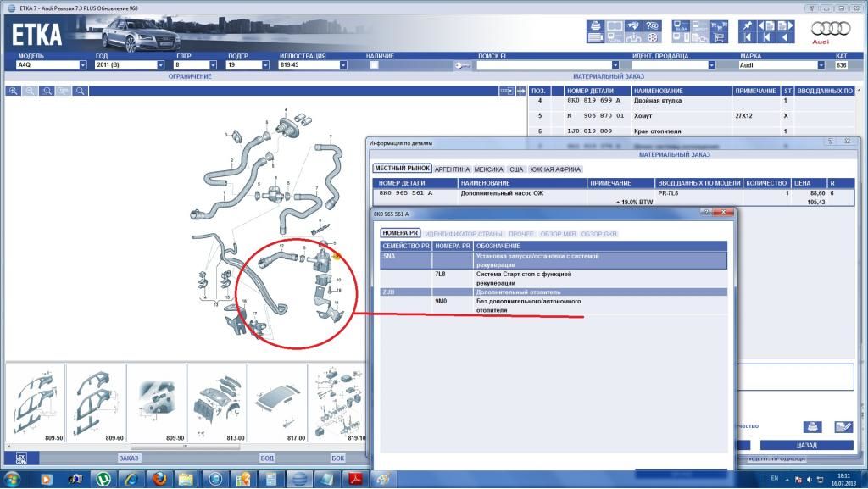This screenshot has width=868, height=489.
Task: Click the double-arrow splitter icon beside parts table
Action: coord(521,91)
